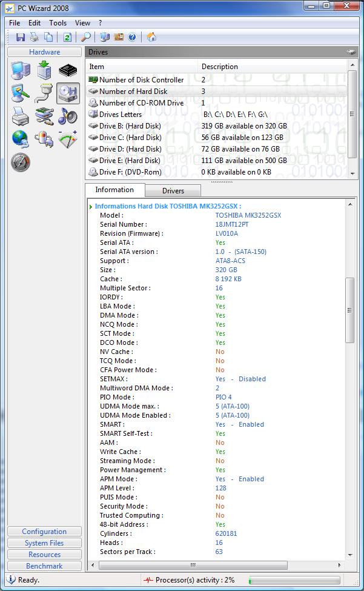Open the Devices cards and cables icon
Screen dimensions: 364x591
tap(44, 116)
